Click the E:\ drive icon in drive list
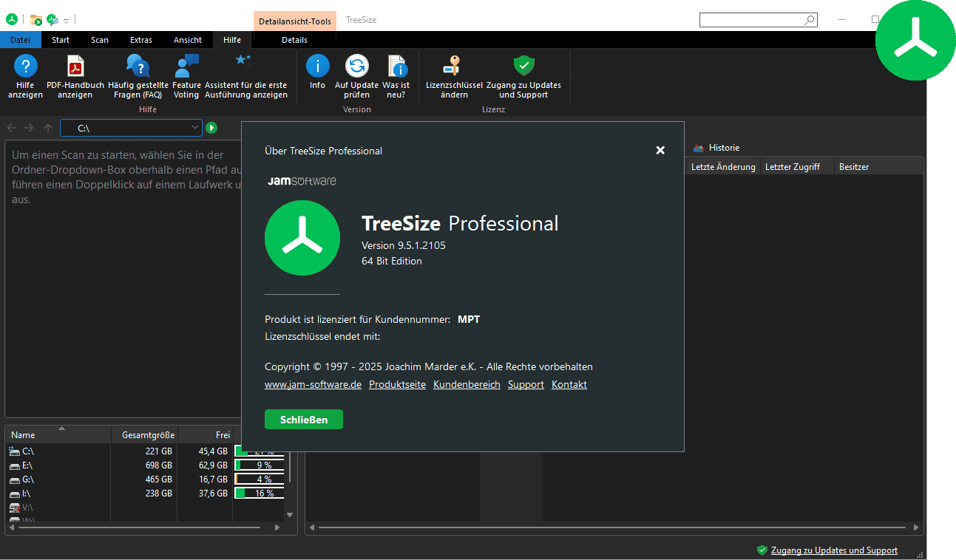The image size is (956, 560). click(14, 465)
